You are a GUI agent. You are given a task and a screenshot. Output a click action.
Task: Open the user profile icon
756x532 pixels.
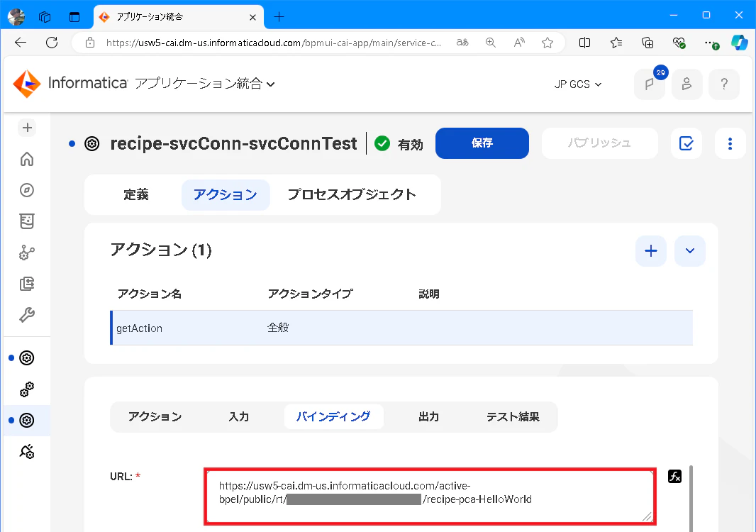coord(686,84)
